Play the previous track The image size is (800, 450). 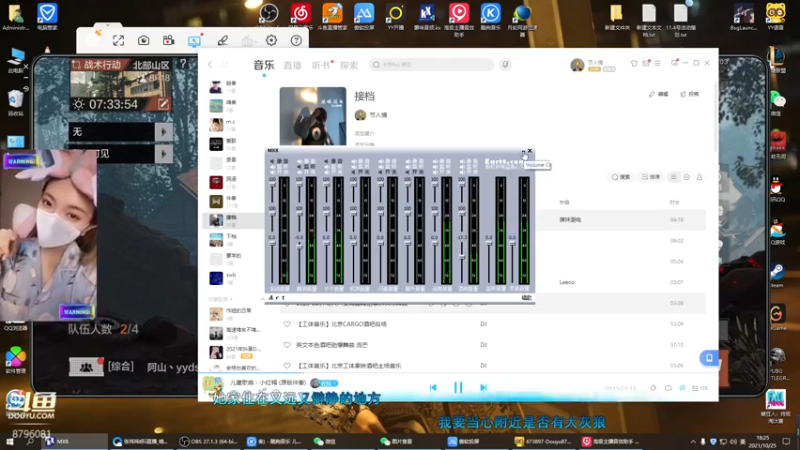pos(433,388)
